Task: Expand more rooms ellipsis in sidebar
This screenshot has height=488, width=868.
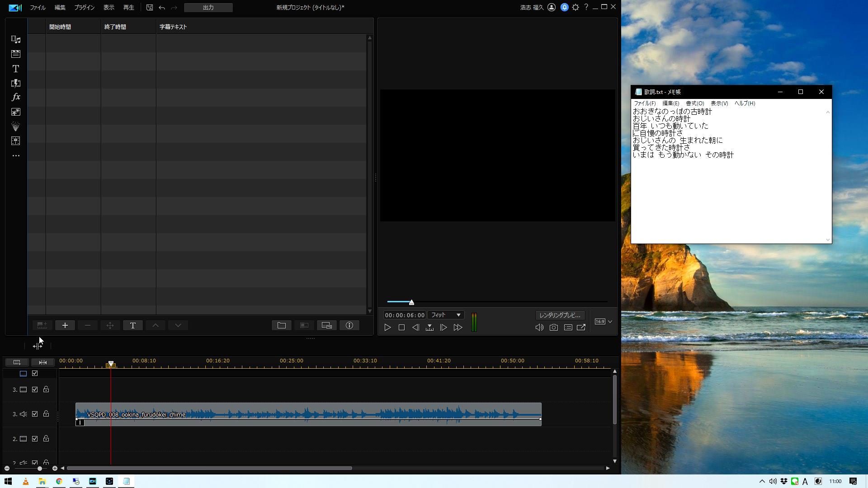Action: [16, 156]
